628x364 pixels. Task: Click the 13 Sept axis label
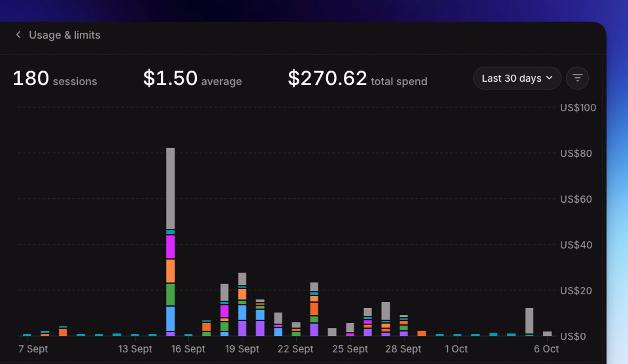coord(135,349)
